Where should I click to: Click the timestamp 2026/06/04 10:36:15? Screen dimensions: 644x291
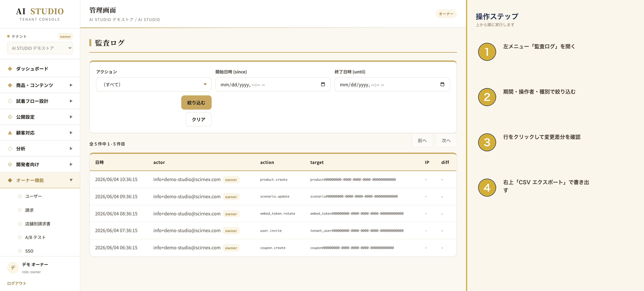(116, 180)
